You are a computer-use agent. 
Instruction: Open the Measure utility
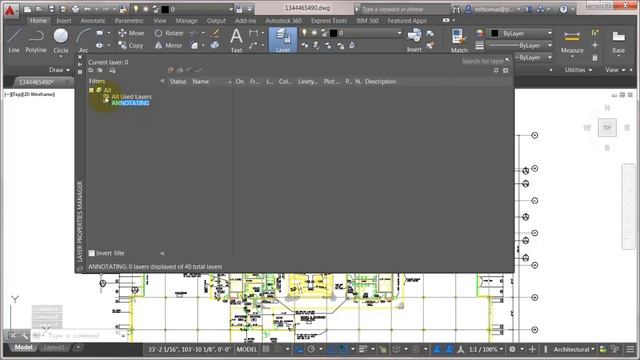(x=572, y=42)
